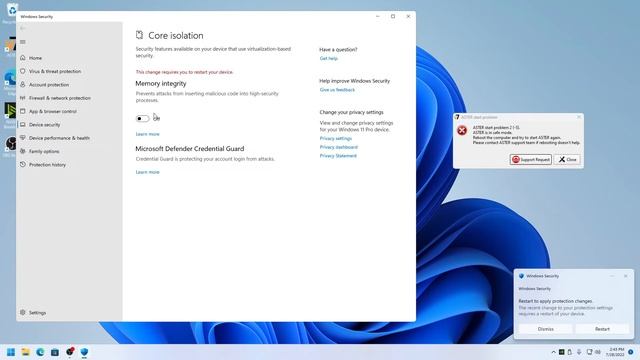The height and width of the screenshot is (360, 640).
Task: Open Account protection section
Action: [49, 85]
